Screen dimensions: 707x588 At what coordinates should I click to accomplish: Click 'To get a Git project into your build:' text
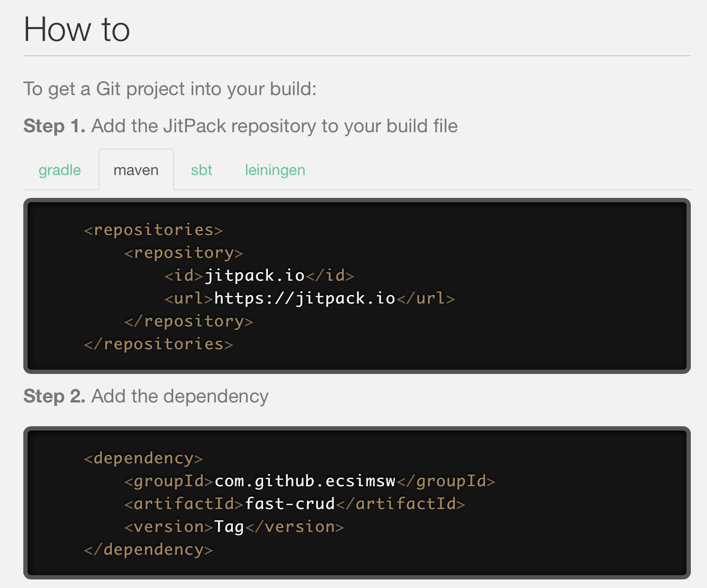coord(170,89)
